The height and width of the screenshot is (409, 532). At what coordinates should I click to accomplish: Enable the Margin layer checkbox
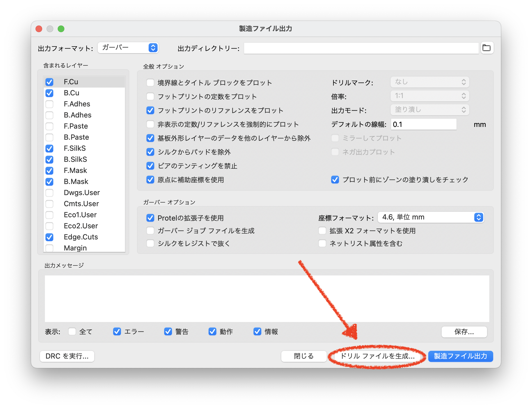pos(49,248)
